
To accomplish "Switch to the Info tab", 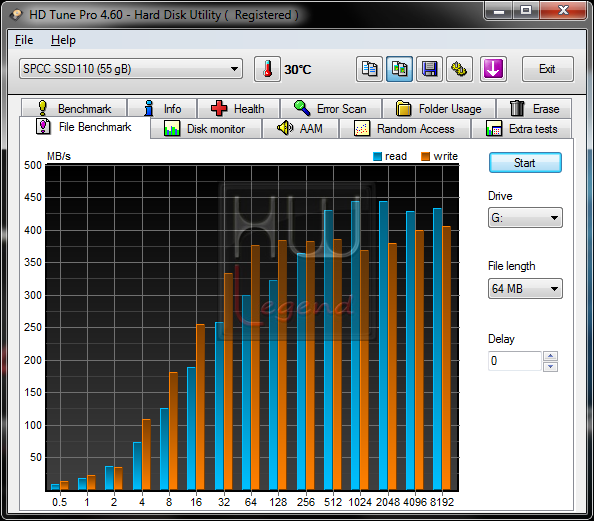I will click(162, 108).
